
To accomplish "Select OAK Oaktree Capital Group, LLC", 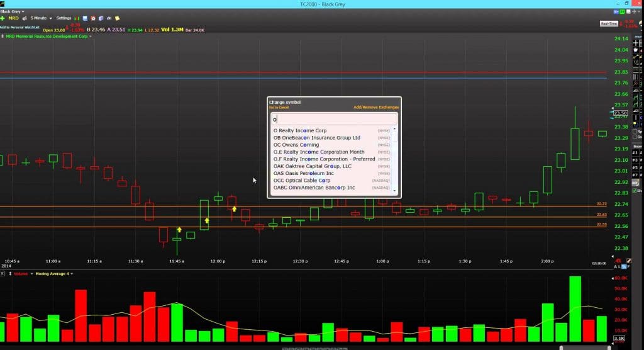I will click(331, 166).
